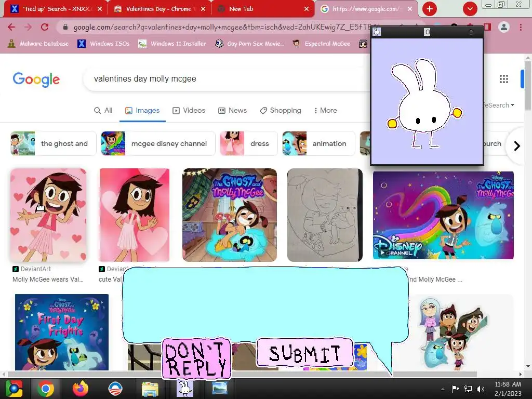Expand the More search options
Screen dimensions: 532x399
click(x=325, y=111)
